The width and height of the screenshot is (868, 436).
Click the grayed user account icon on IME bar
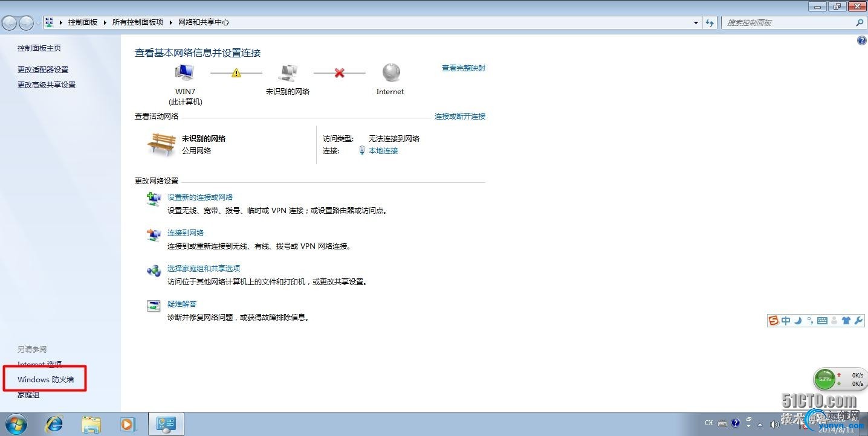[835, 321]
